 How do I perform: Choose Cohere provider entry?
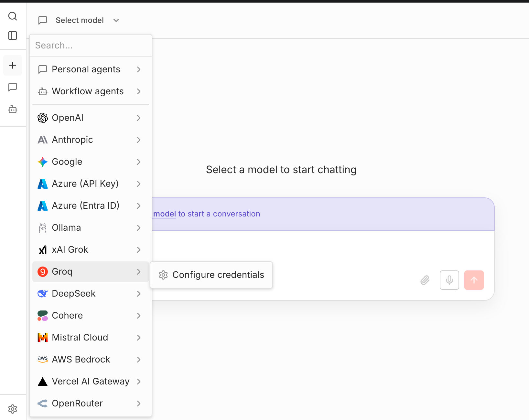(91, 316)
